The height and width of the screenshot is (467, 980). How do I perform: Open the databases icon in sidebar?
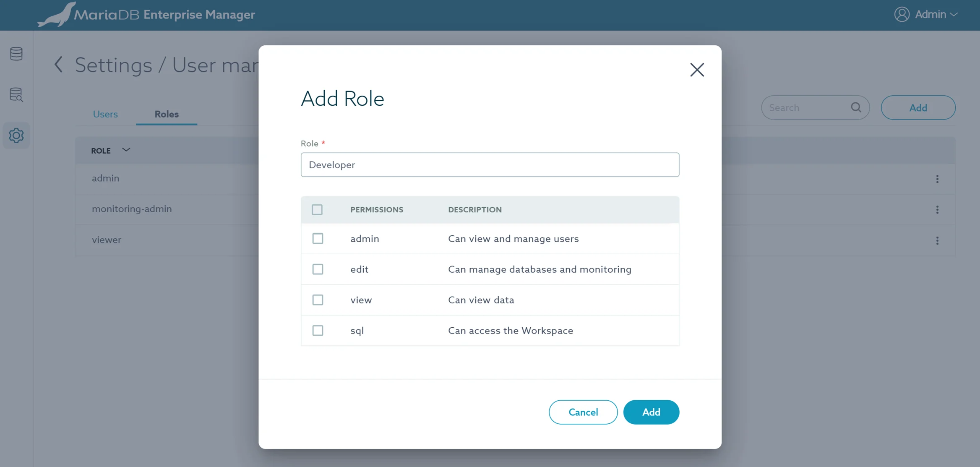(16, 54)
